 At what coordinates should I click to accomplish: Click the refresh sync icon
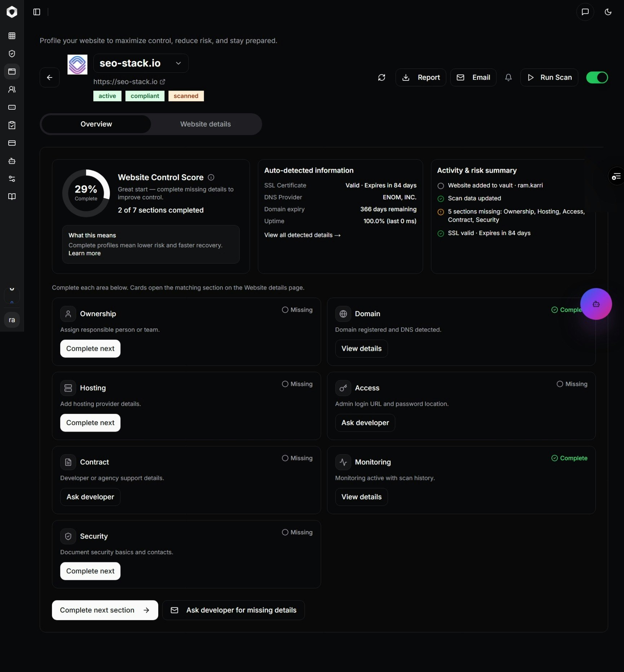[381, 78]
